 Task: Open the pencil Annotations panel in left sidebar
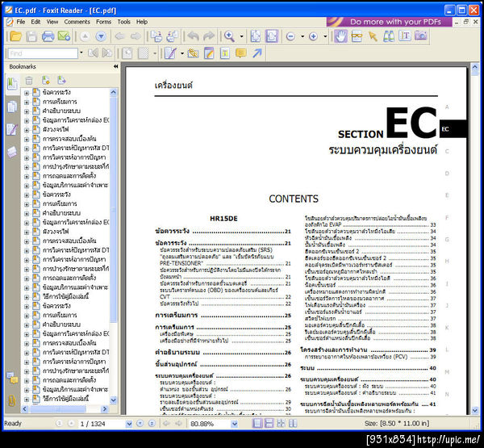(12, 129)
